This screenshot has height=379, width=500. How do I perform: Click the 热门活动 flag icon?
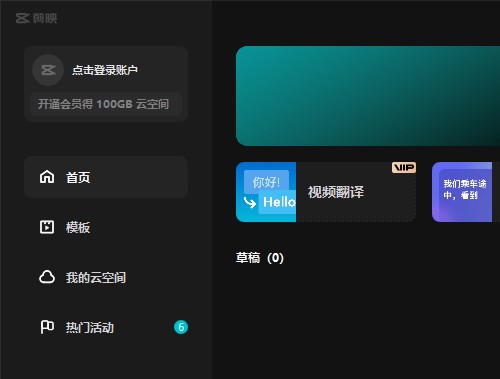(47, 327)
